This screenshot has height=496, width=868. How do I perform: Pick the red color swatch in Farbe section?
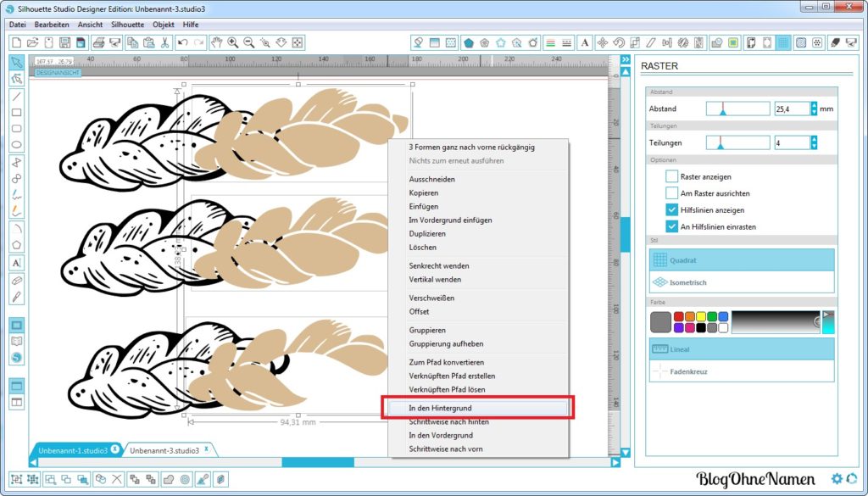(679, 316)
